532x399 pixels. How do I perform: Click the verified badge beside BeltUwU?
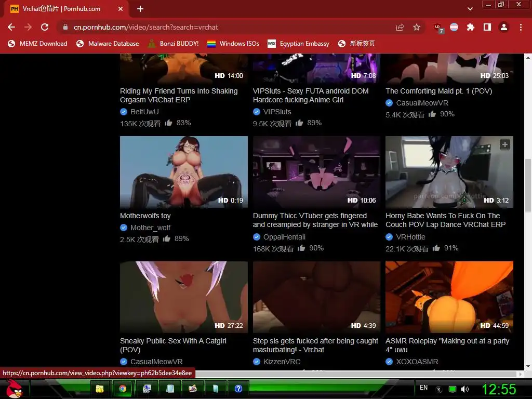[x=124, y=112]
